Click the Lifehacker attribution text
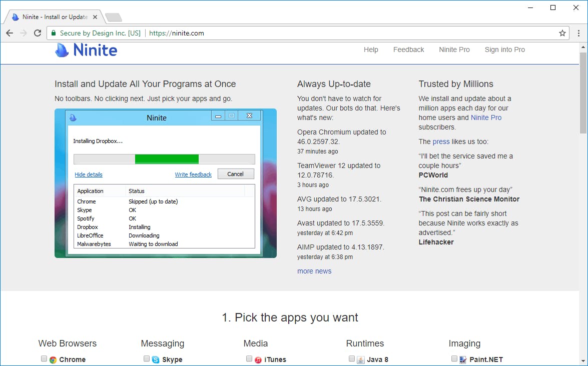 click(436, 242)
